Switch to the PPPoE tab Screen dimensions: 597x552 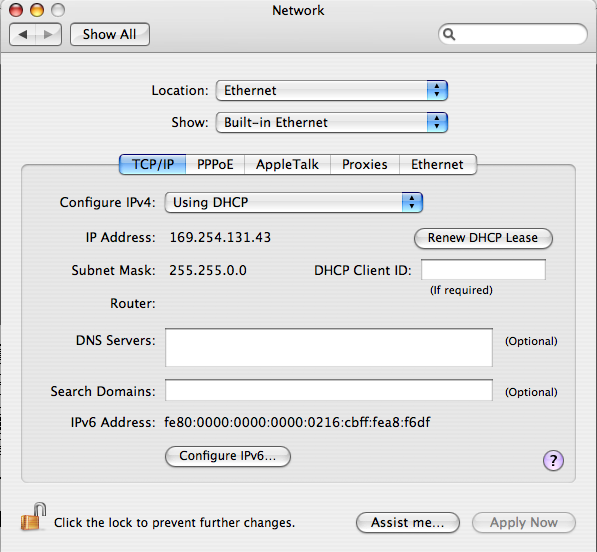(x=215, y=164)
